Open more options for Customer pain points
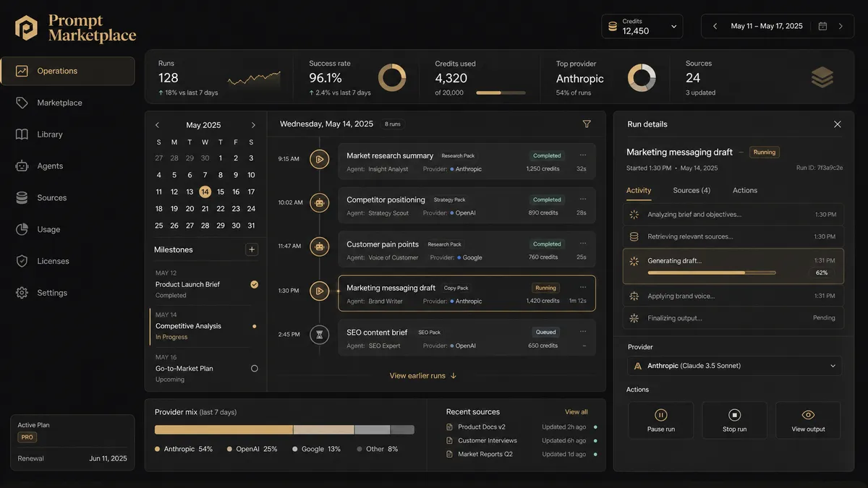The height and width of the screenshot is (488, 868). (583, 243)
